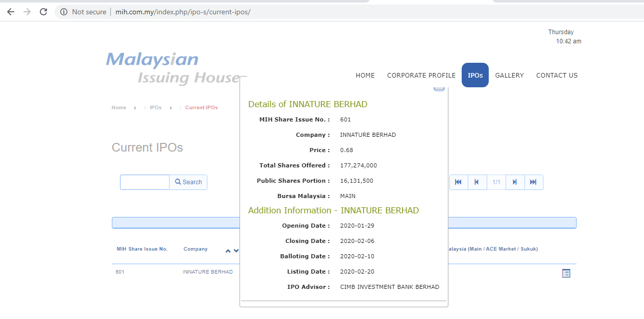Open details icon for INNATURE BERHAD row

566,274
